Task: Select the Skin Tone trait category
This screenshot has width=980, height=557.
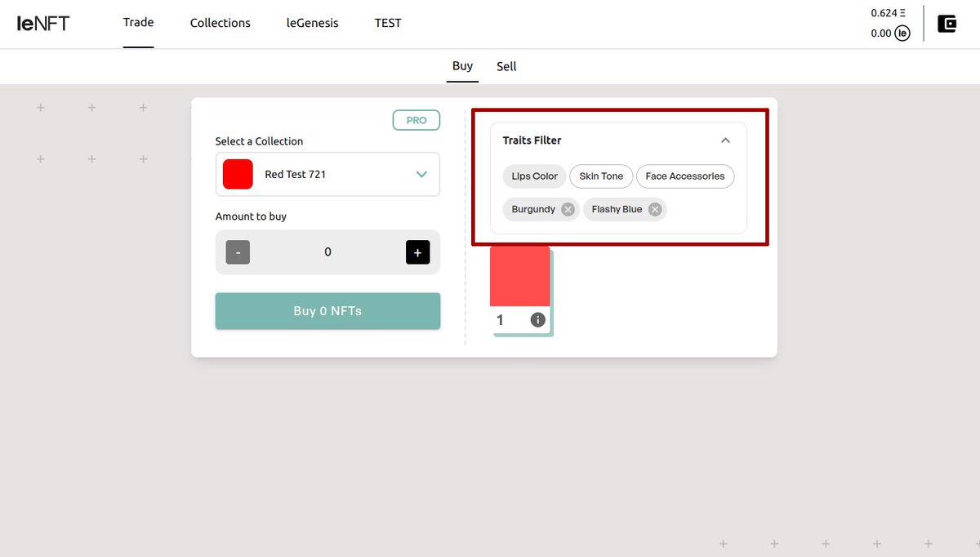Action: pos(601,176)
